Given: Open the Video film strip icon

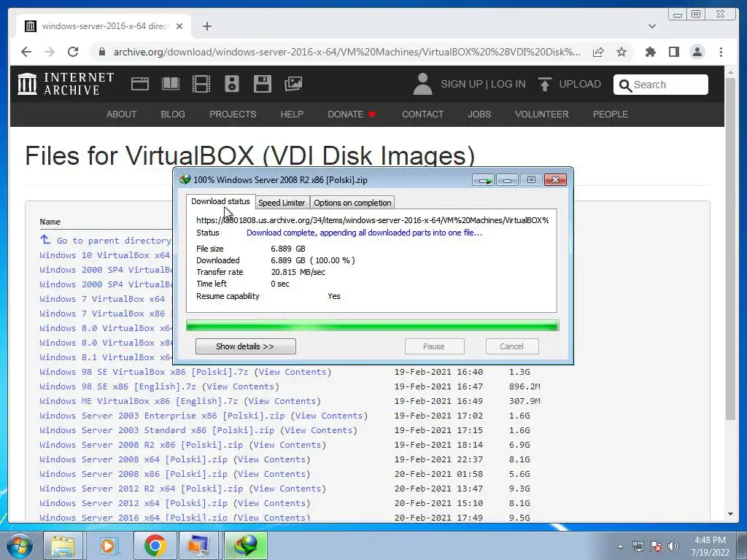Looking at the screenshot, I should [x=201, y=84].
